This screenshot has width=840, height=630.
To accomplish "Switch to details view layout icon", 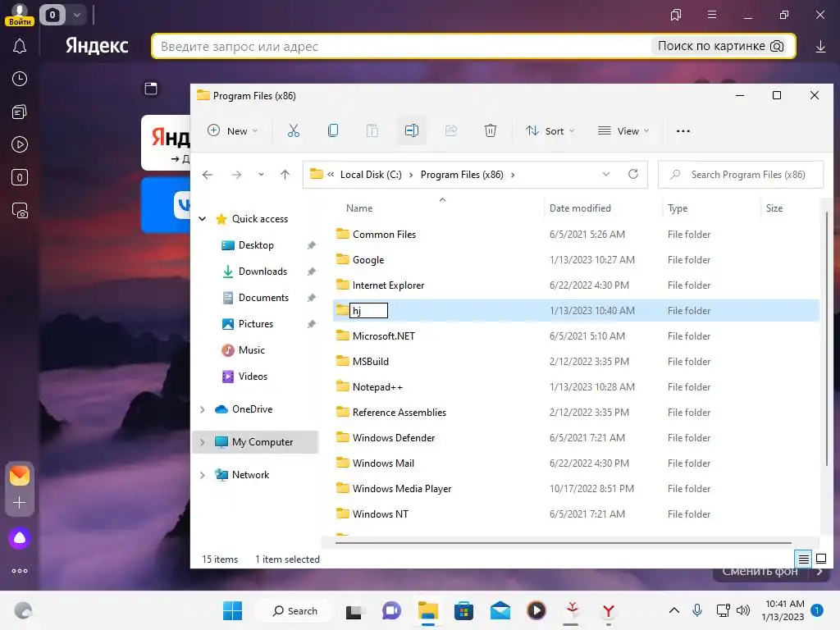I will [804, 559].
